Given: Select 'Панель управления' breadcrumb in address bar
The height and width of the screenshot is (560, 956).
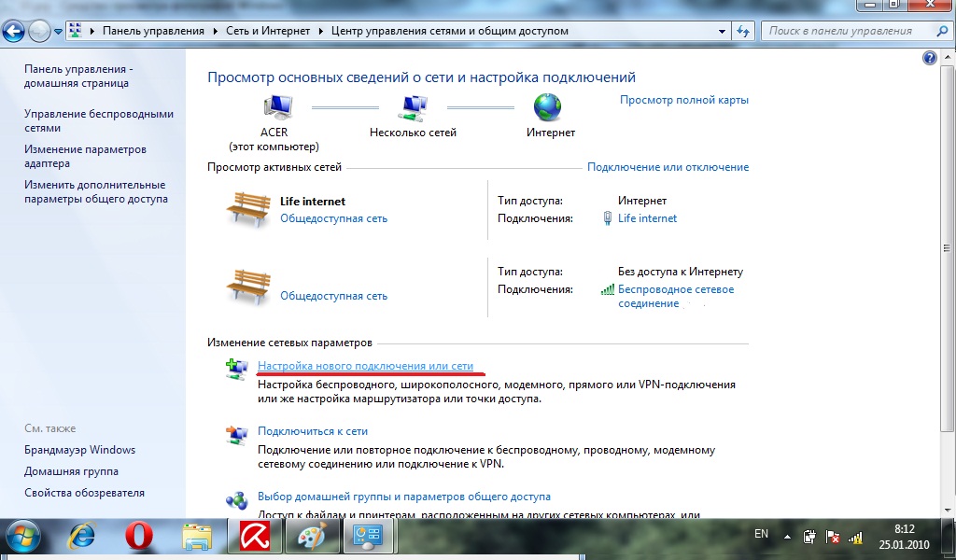Looking at the screenshot, I should point(153,31).
